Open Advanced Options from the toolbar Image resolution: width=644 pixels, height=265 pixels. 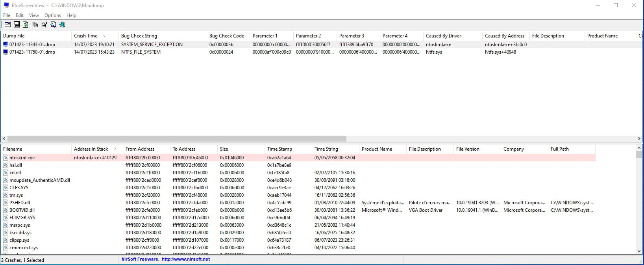pos(7,24)
